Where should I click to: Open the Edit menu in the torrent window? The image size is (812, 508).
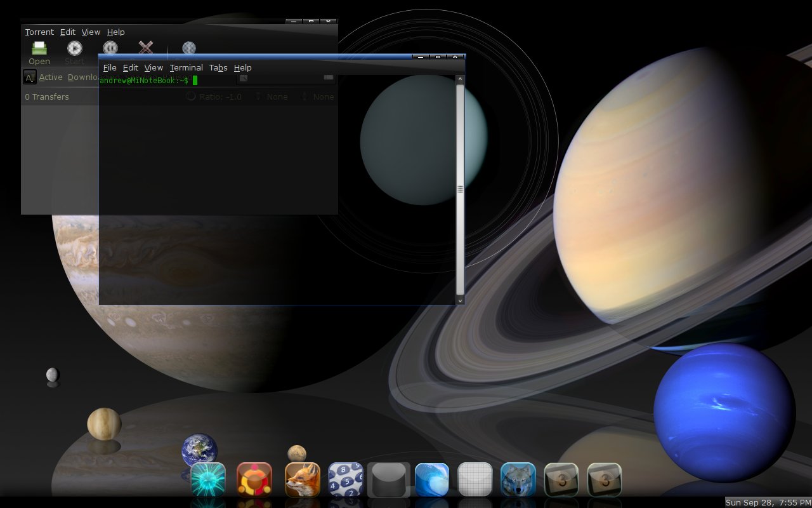(68, 32)
